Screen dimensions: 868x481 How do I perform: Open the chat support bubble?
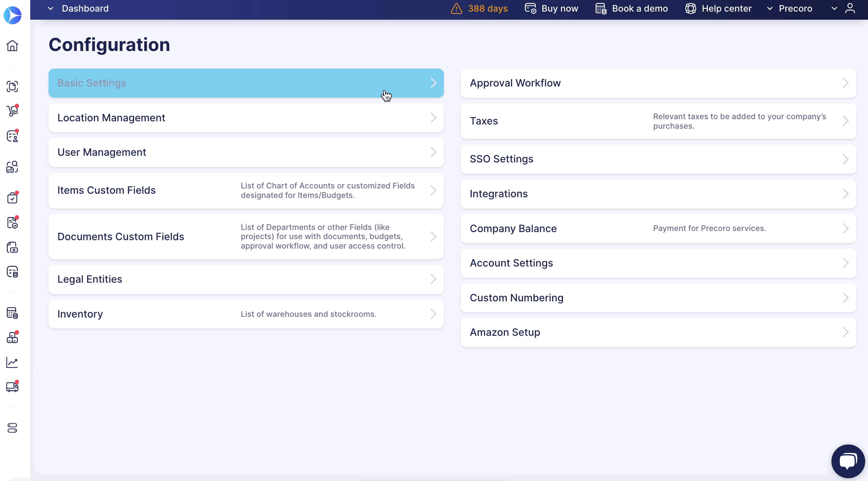pos(848,461)
